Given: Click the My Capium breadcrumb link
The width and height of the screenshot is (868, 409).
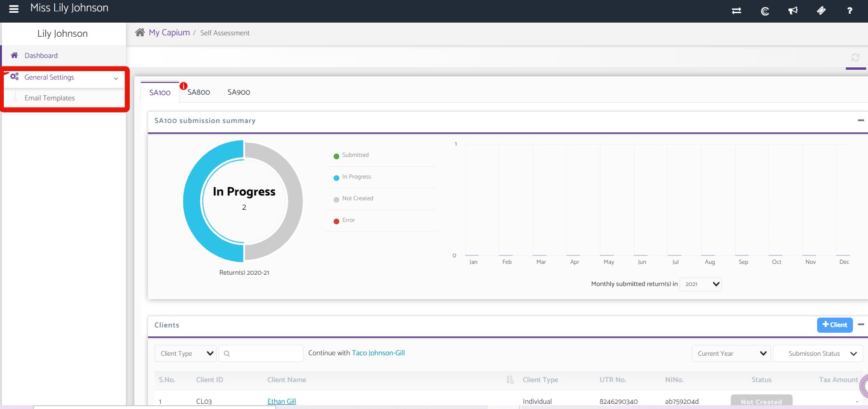Looking at the screenshot, I should 169,33.
